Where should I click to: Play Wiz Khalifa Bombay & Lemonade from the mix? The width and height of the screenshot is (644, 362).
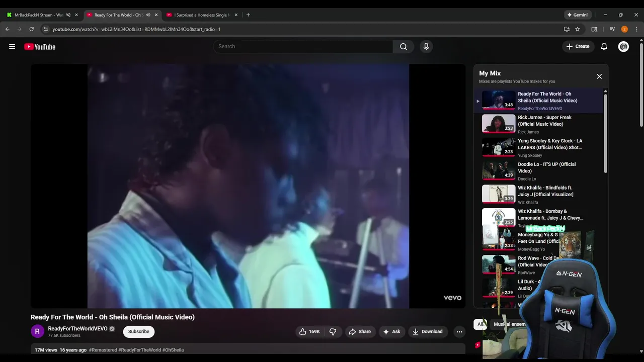(x=538, y=218)
